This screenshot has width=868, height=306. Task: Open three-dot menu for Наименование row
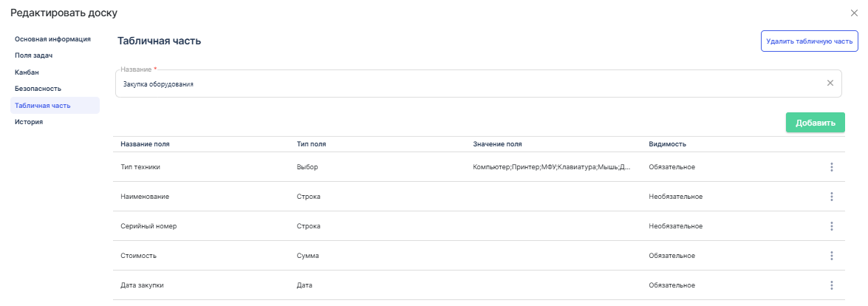point(831,197)
